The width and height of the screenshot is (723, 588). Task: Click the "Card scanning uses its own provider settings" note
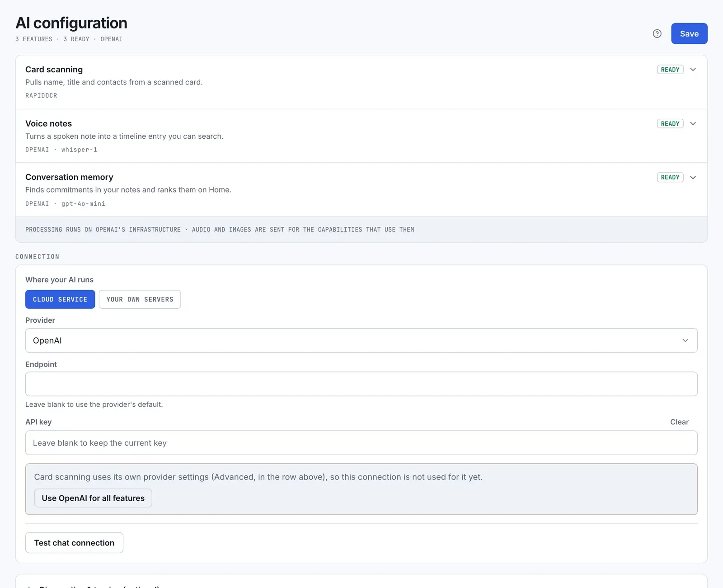(x=258, y=477)
